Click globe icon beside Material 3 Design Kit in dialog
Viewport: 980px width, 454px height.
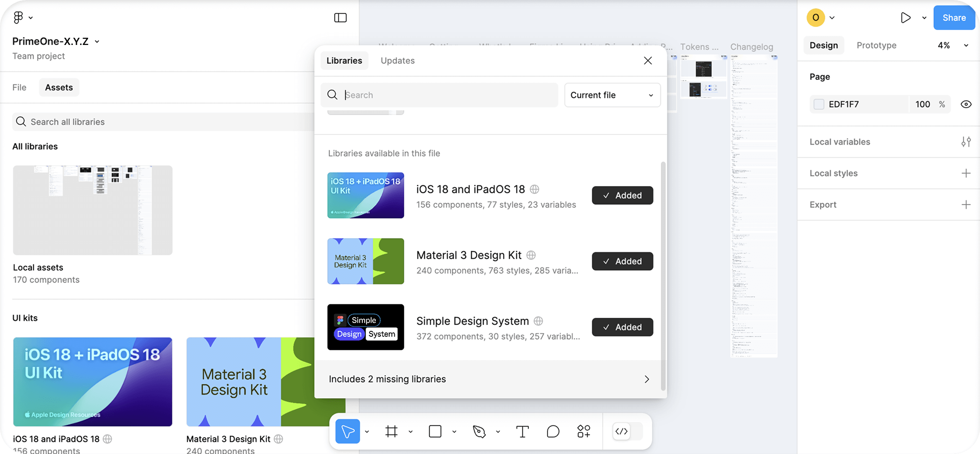coord(531,255)
